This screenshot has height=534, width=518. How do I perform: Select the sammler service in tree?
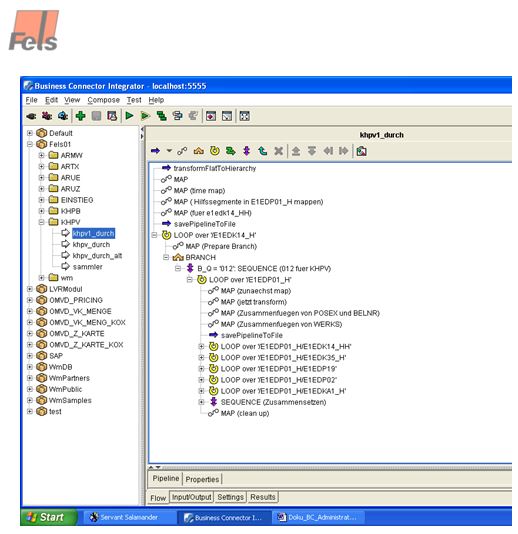pyautogui.click(x=88, y=267)
